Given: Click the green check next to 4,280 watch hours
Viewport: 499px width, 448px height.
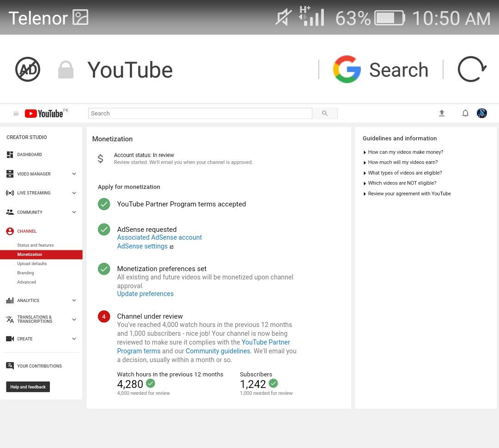Looking at the screenshot, I should 151,383.
